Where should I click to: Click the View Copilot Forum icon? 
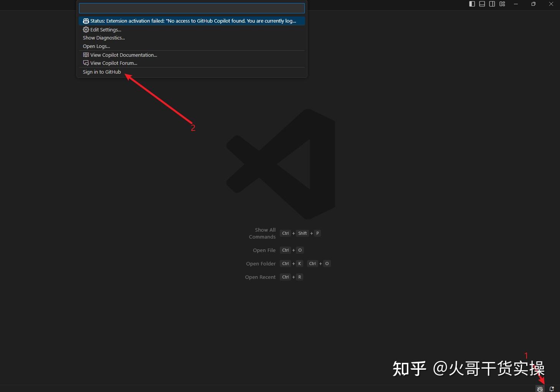click(x=86, y=63)
